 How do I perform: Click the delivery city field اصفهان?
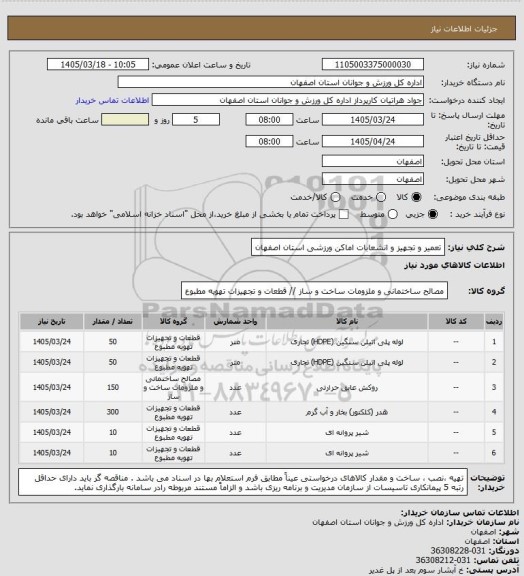(373, 179)
